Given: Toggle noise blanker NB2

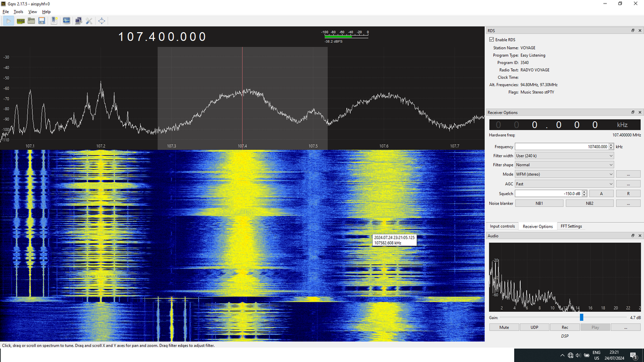Looking at the screenshot, I should coord(590,204).
